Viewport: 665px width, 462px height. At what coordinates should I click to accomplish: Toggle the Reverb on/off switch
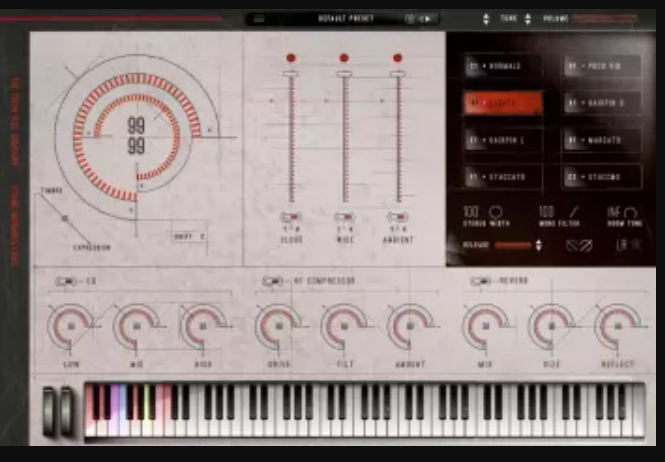(481, 281)
